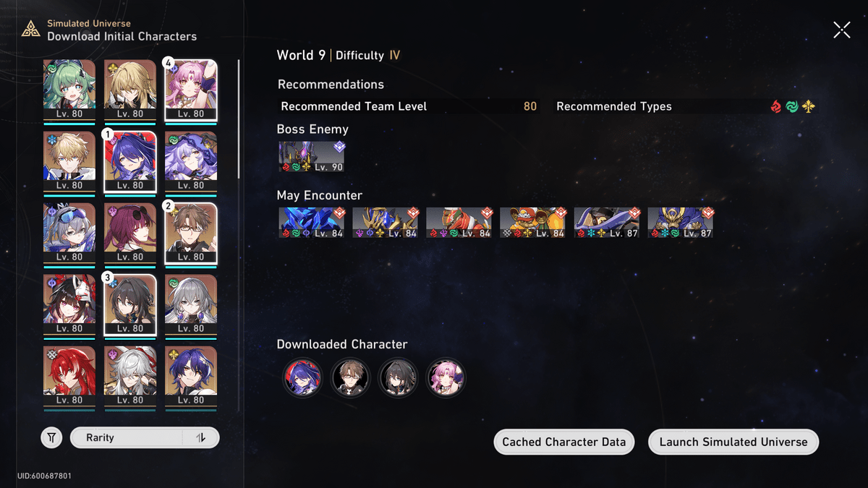Click the character list scrollbar
Screen dimensions: 868x488
[x=239, y=119]
